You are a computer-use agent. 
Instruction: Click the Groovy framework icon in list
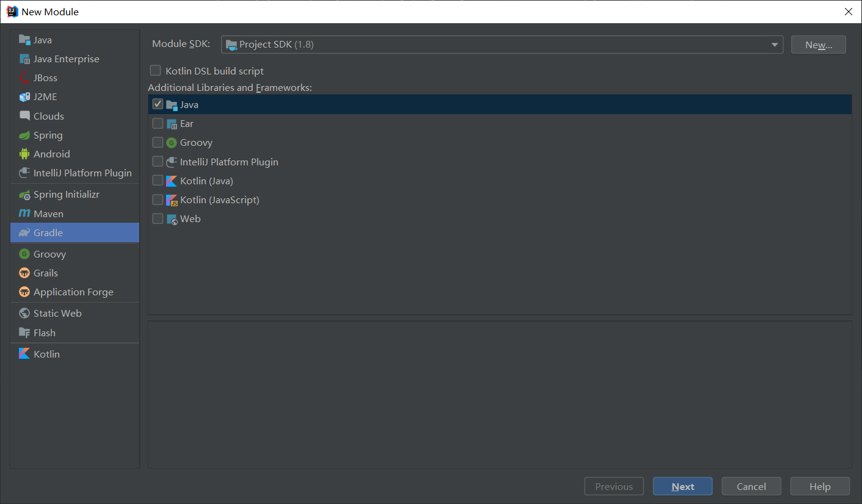click(x=172, y=143)
